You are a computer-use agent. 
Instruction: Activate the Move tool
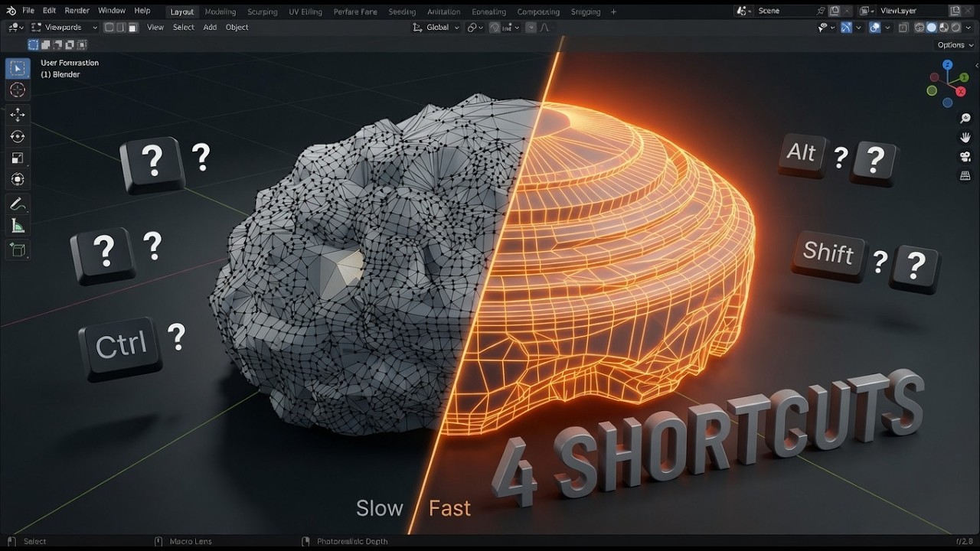(x=17, y=115)
